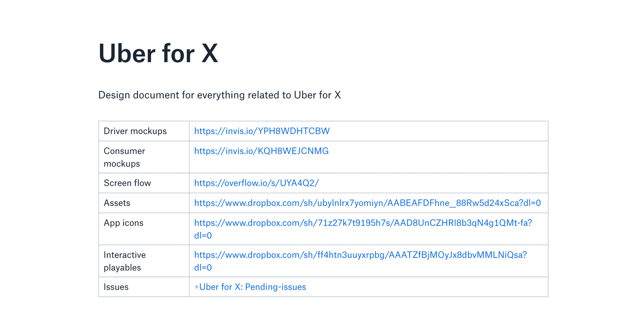
Task: Open the Driver mockups invis.io link
Action: point(262,131)
